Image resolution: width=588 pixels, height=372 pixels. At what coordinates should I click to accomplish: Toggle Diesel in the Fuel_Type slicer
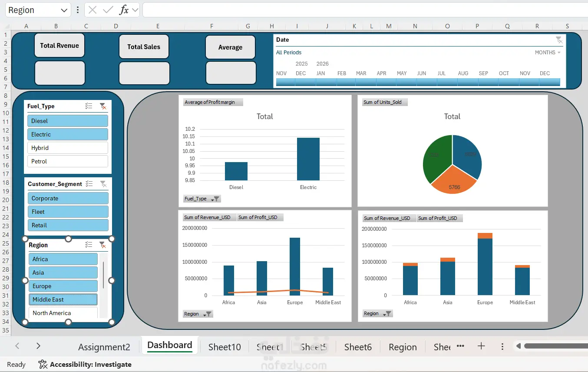[x=68, y=121]
